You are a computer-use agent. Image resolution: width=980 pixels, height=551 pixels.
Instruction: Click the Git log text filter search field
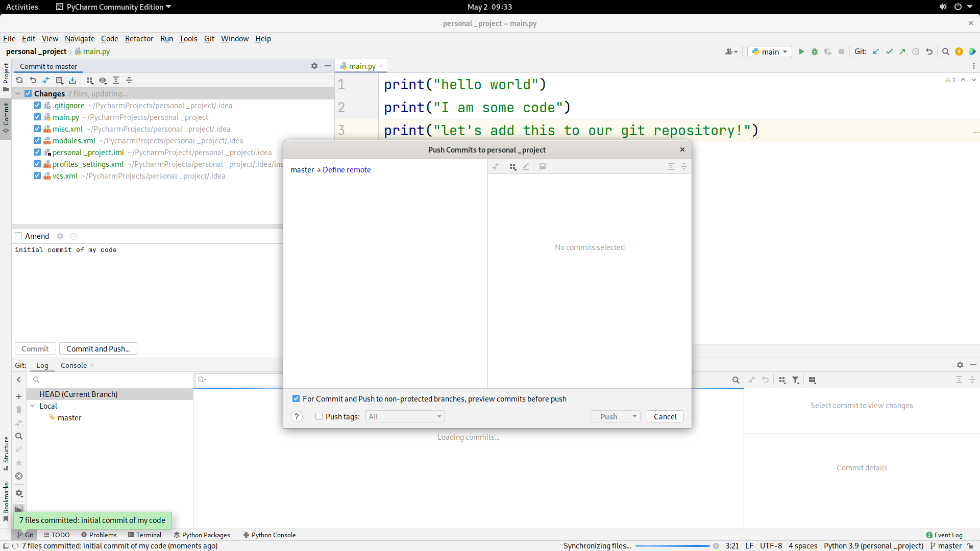(x=238, y=380)
